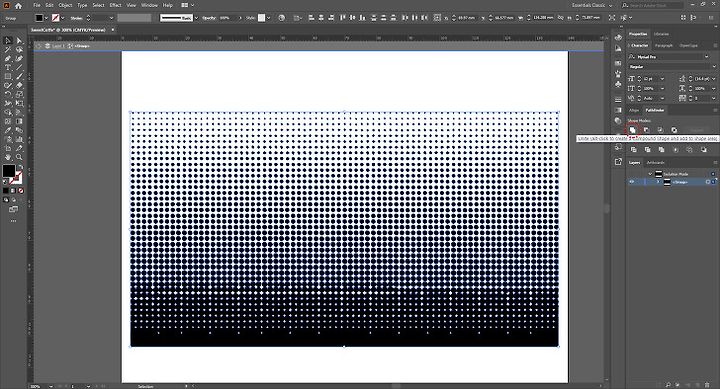Click the back arrow in isolation mode bar
720x389 pixels.
[39, 46]
